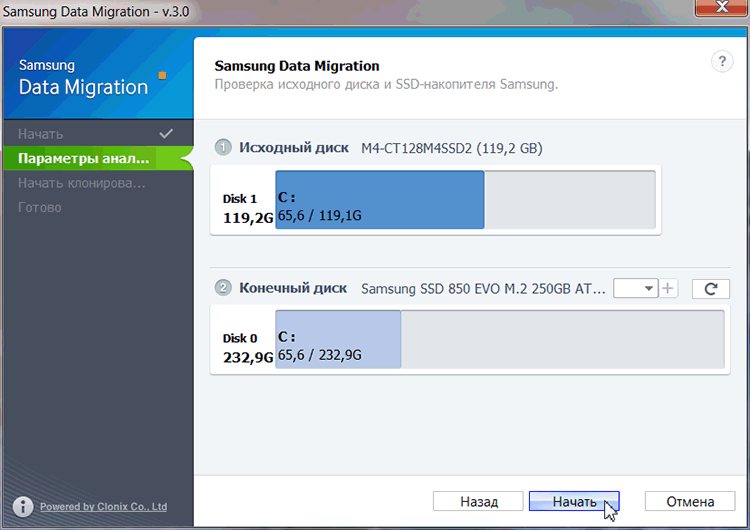750x530 pixels.
Task: Click the checkmark beside the Начать step
Action: tap(166, 133)
